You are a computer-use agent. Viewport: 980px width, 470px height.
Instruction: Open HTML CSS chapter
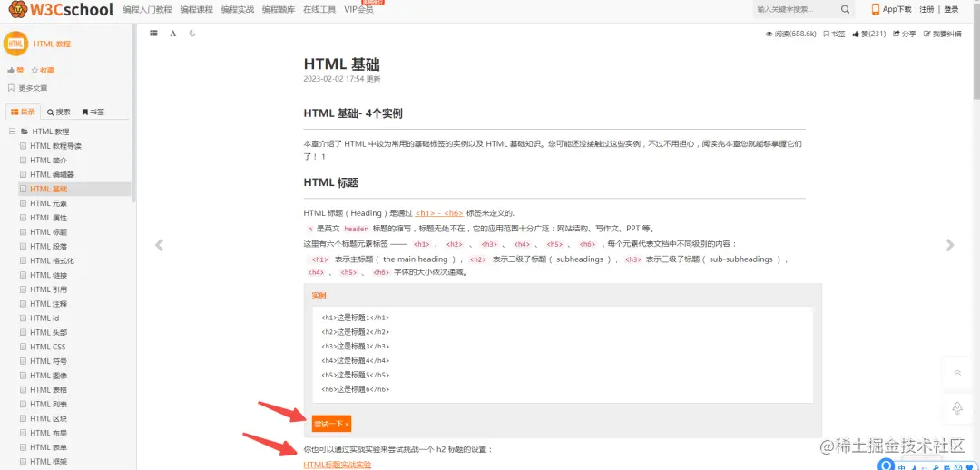coord(47,348)
